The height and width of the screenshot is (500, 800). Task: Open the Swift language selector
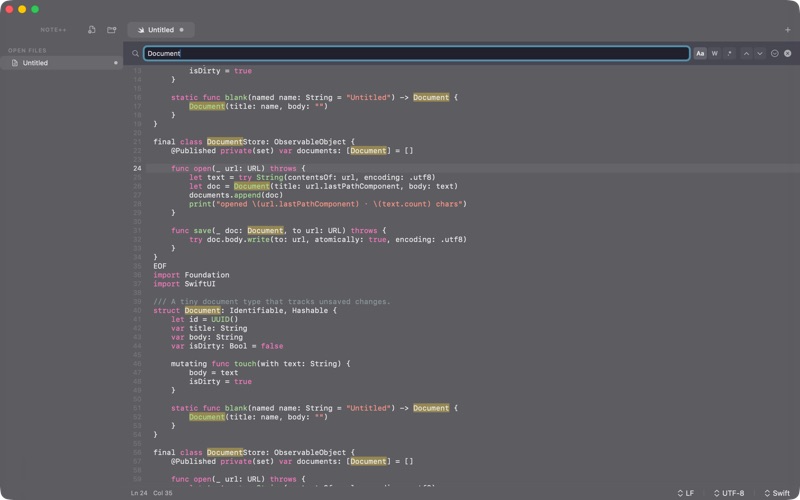(777, 493)
